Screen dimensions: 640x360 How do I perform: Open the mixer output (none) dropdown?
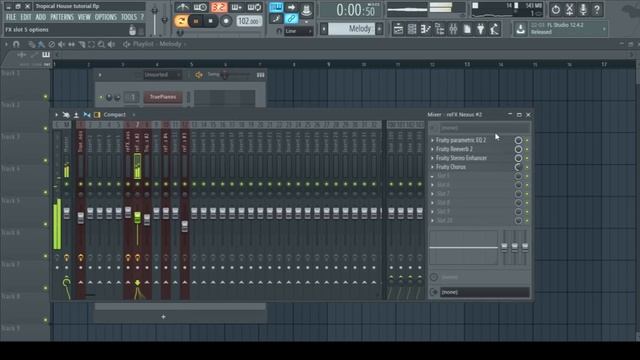(484, 292)
